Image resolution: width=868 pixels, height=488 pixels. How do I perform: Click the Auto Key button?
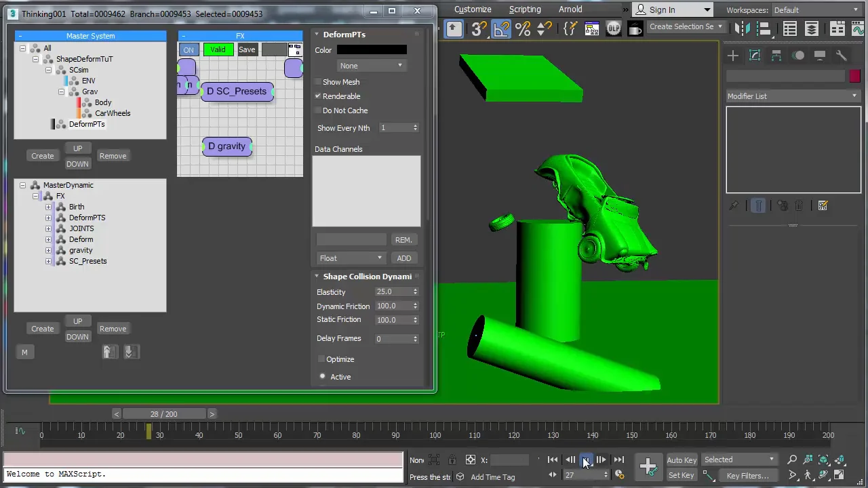click(x=682, y=460)
